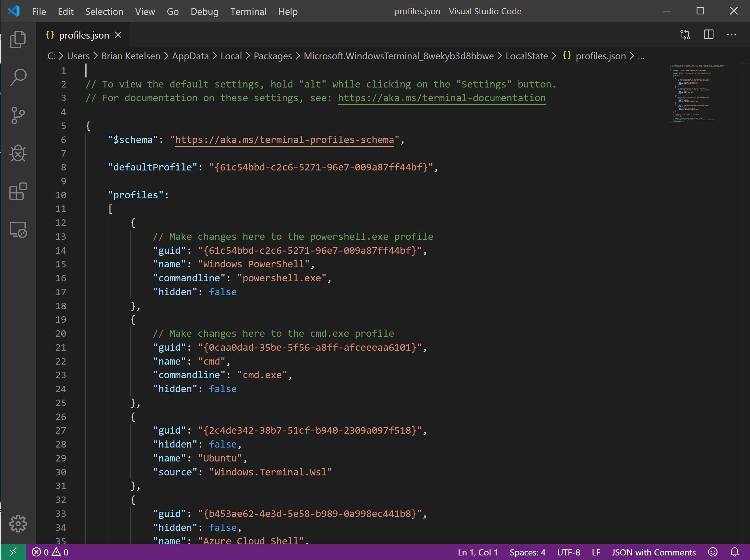Split the editor to the right
Image resolution: width=750 pixels, height=560 pixels.
[x=708, y=35]
